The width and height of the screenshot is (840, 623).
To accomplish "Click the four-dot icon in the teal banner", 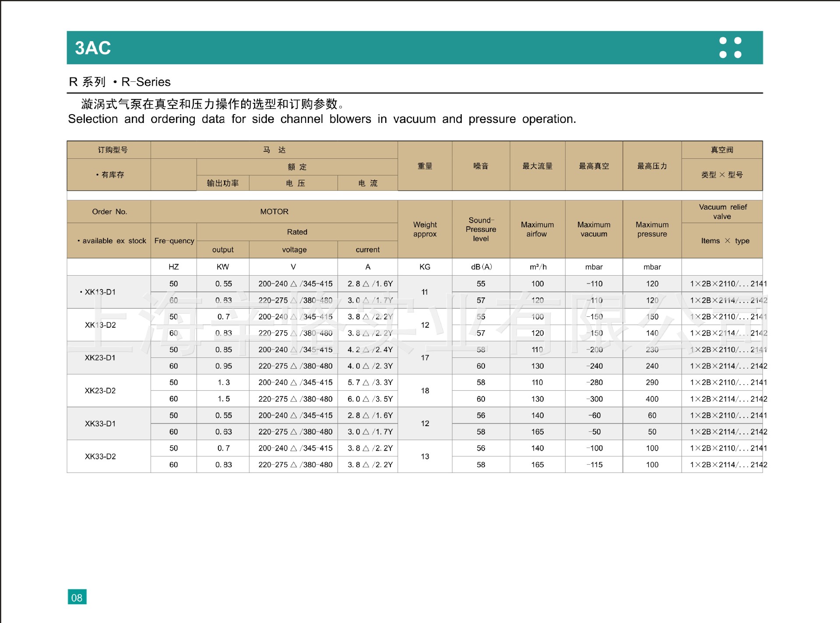I will click(x=730, y=48).
